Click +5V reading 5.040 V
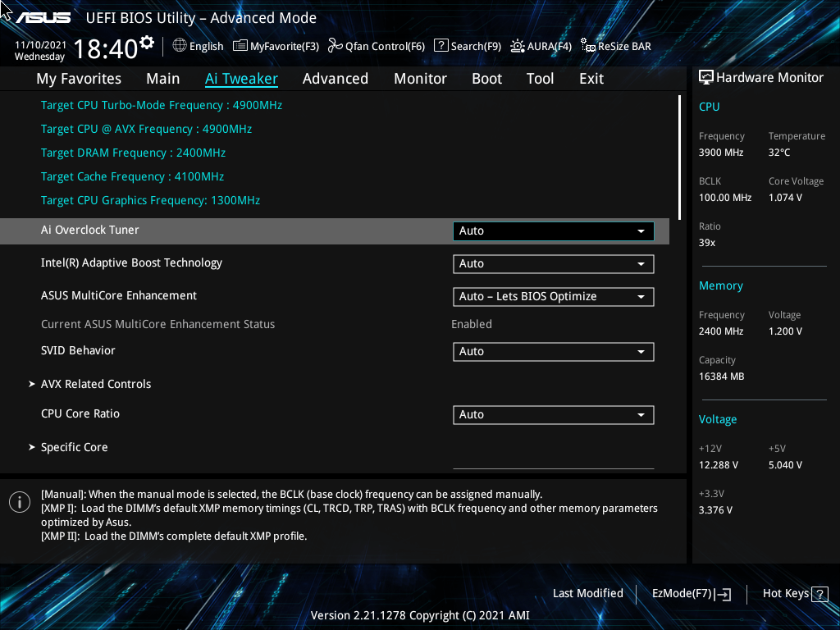The image size is (840, 630). (785, 465)
